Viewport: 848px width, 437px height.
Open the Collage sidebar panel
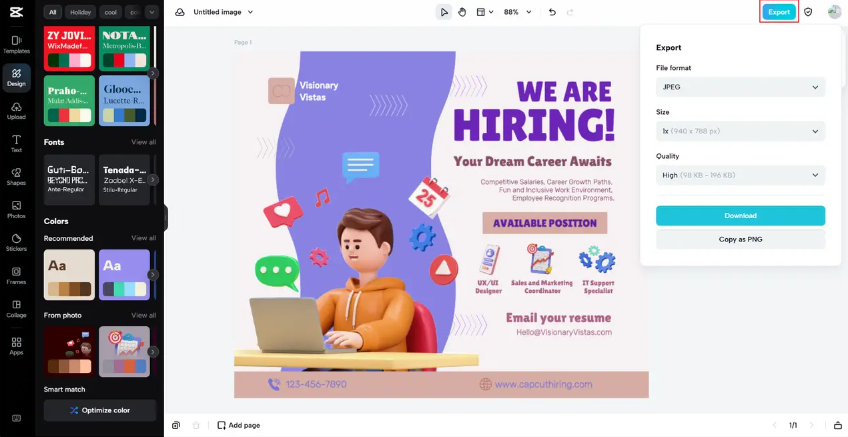(x=16, y=309)
